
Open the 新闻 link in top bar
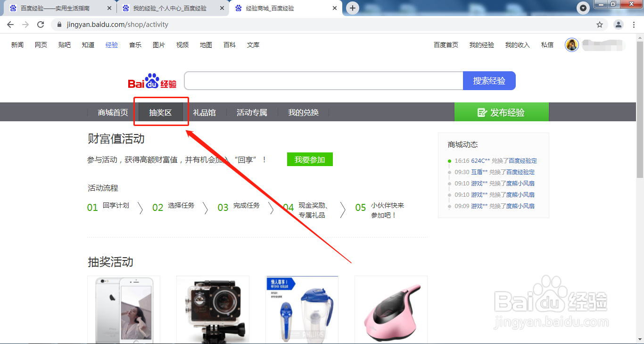coord(17,45)
